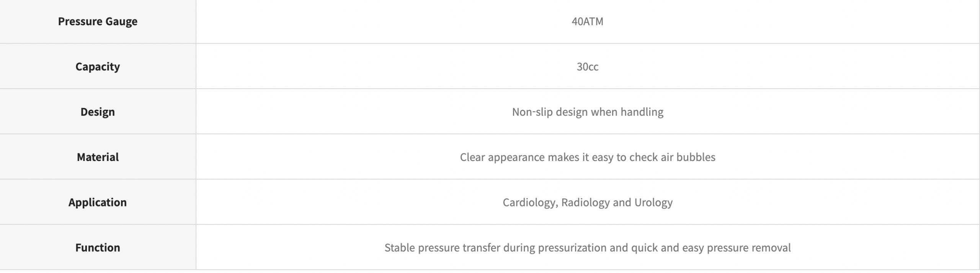Select the Capacity row header
Image resolution: width=980 pixels, height=273 pixels.
coord(98,67)
